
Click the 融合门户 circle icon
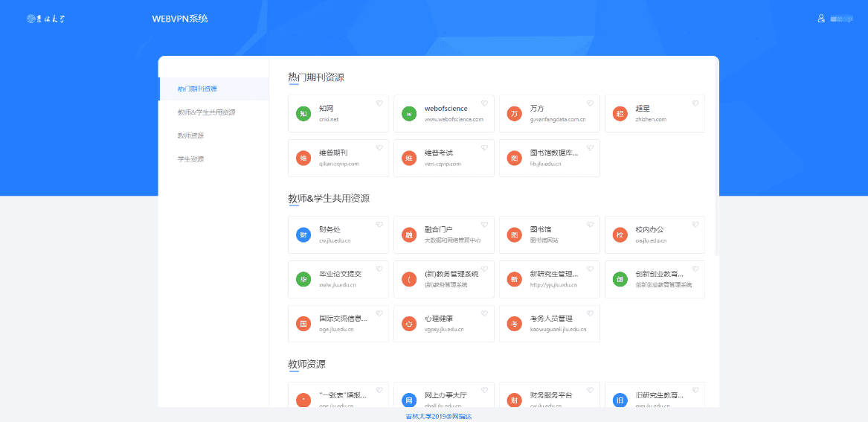[409, 234]
